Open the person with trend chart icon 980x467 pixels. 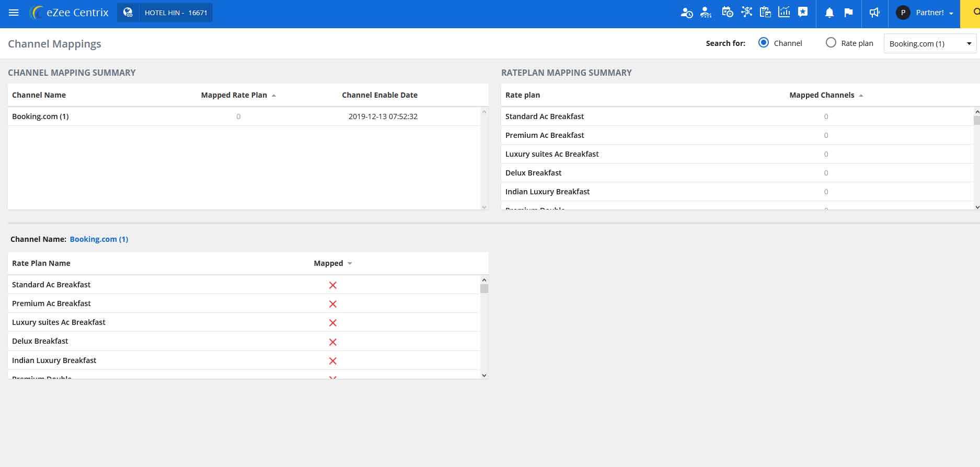click(x=706, y=13)
